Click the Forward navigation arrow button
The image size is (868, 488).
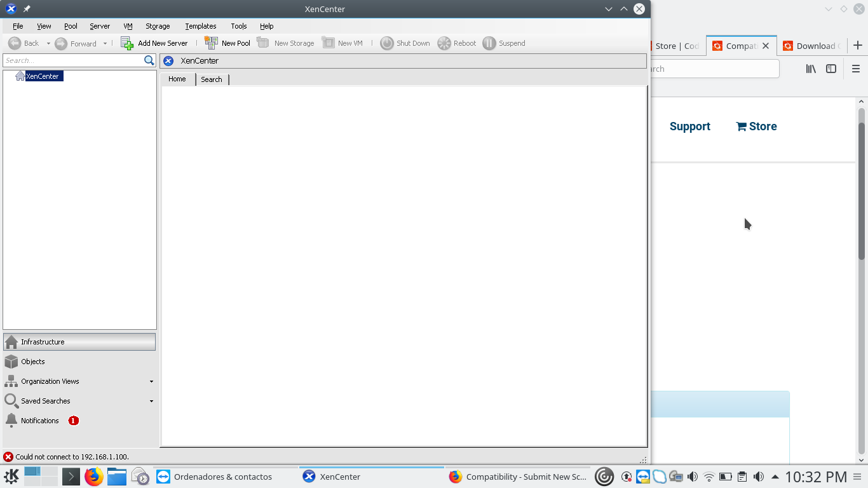pos(61,43)
